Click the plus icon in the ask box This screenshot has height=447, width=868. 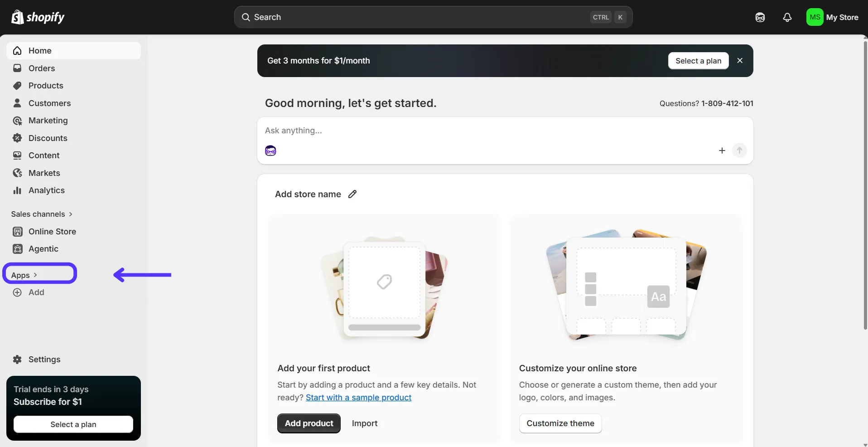click(722, 151)
